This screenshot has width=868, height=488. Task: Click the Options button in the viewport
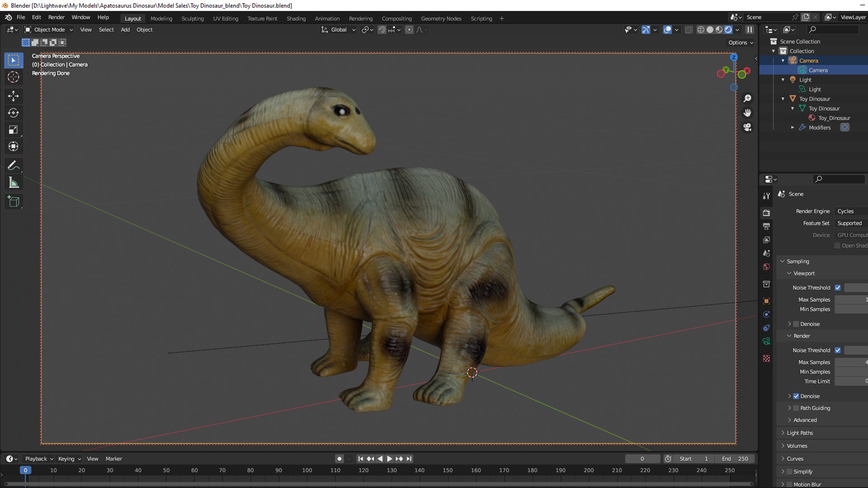pos(741,42)
